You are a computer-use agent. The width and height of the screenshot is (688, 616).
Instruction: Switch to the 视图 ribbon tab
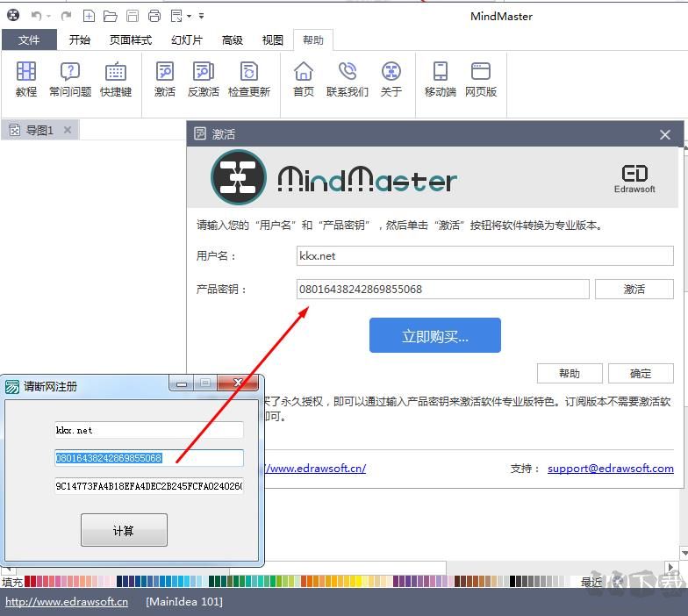pyautogui.click(x=272, y=40)
